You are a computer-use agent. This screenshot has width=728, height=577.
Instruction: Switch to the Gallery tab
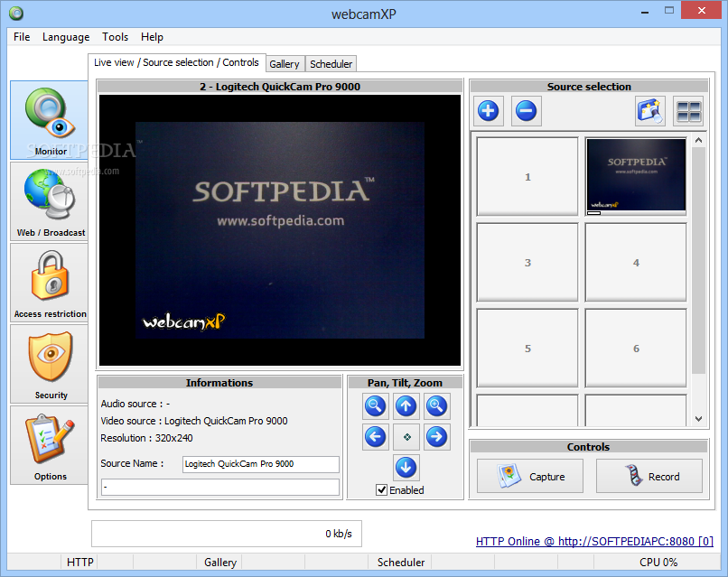click(x=285, y=64)
